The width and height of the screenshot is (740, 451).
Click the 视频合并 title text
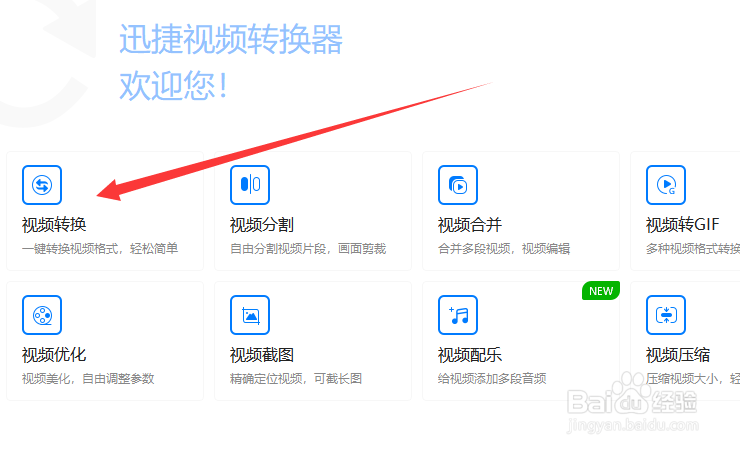(470, 225)
